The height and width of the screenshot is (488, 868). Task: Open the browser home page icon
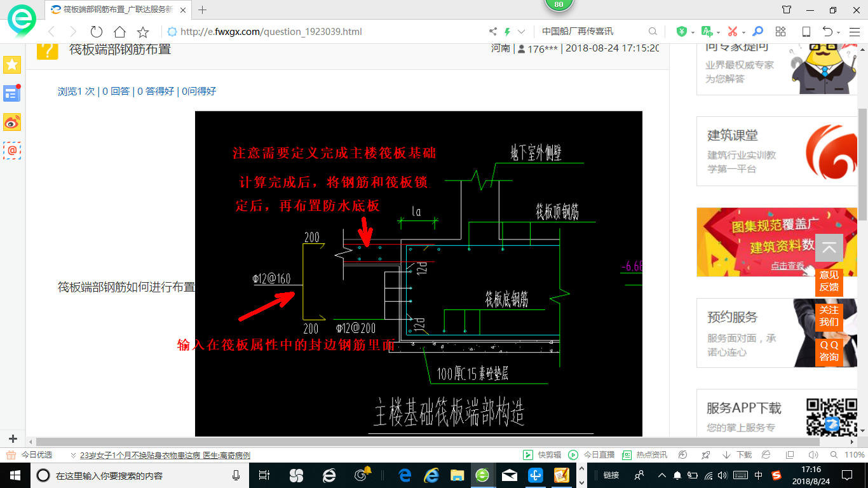pos(119,32)
